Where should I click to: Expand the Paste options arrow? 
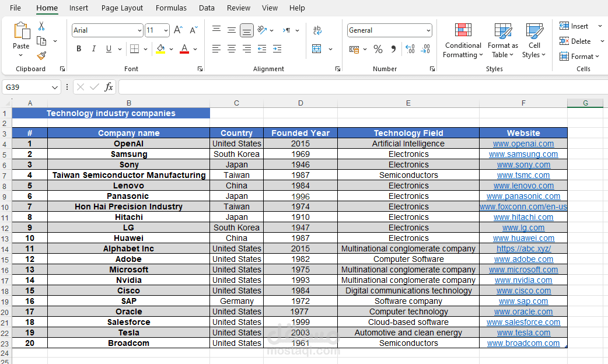pos(21,55)
